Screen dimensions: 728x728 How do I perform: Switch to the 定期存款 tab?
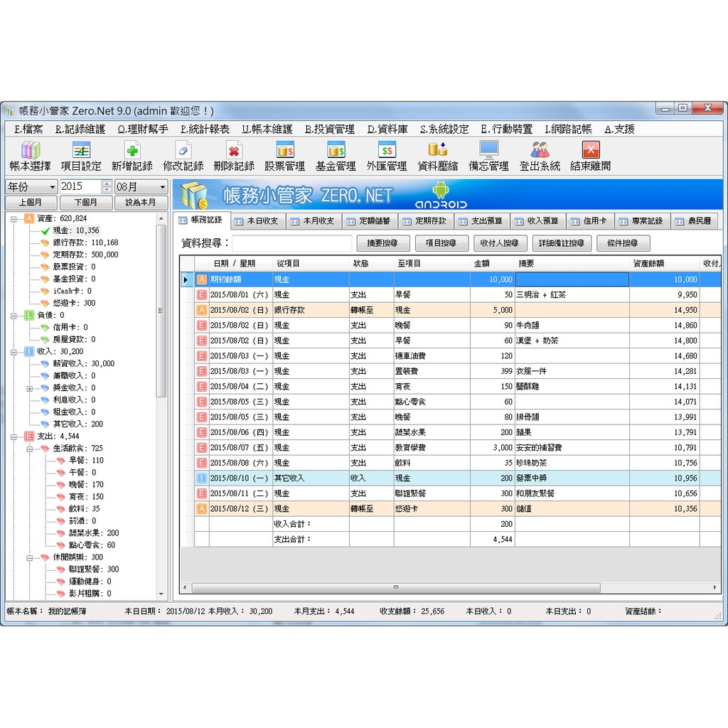[427, 221]
